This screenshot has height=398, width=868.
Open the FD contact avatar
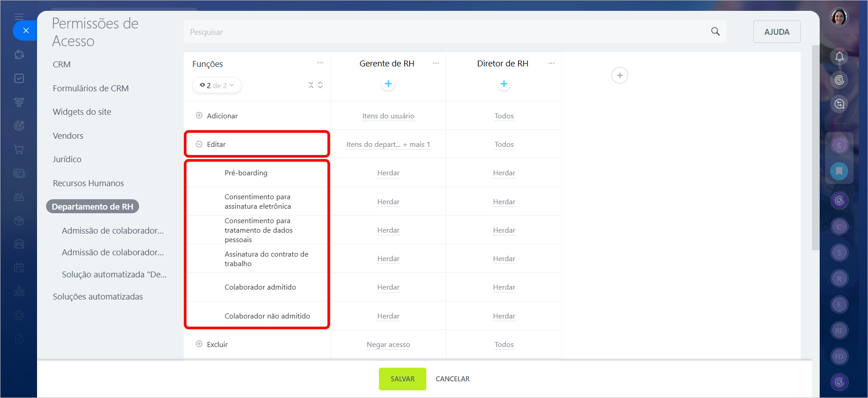click(x=839, y=356)
